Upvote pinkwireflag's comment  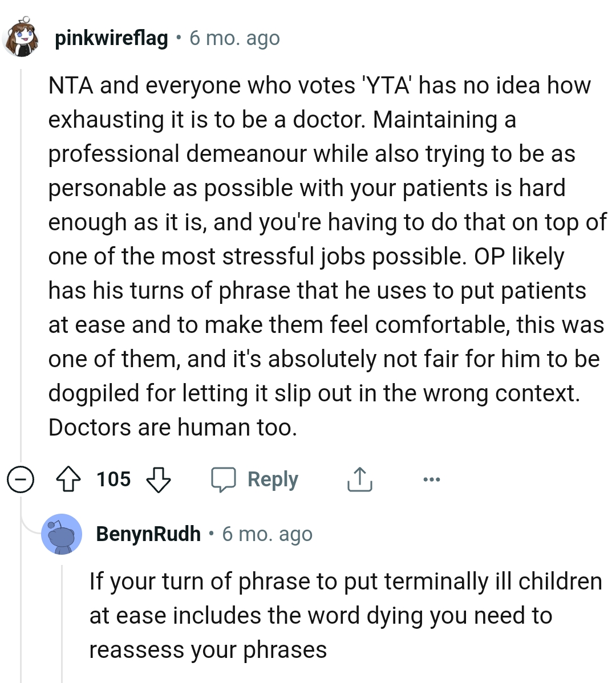68,479
